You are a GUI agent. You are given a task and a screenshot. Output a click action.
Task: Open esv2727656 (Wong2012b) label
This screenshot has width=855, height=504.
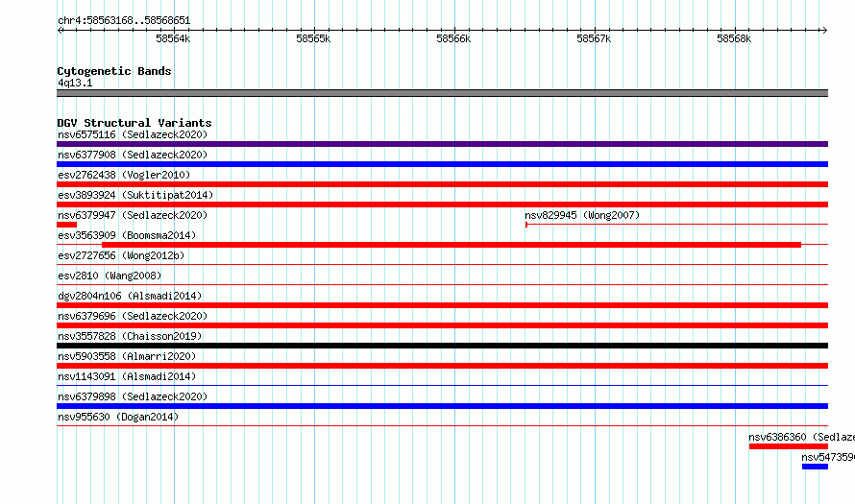pyautogui.click(x=121, y=255)
